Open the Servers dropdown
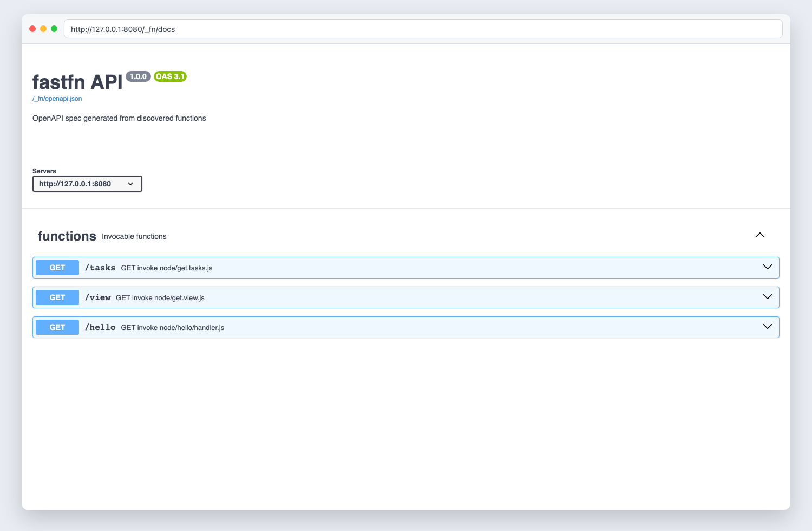 point(87,184)
